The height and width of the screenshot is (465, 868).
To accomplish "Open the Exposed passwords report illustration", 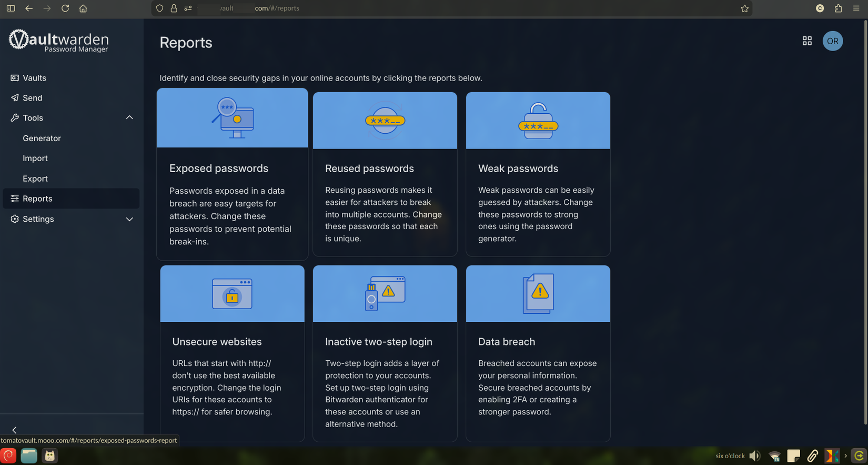I will (x=233, y=118).
